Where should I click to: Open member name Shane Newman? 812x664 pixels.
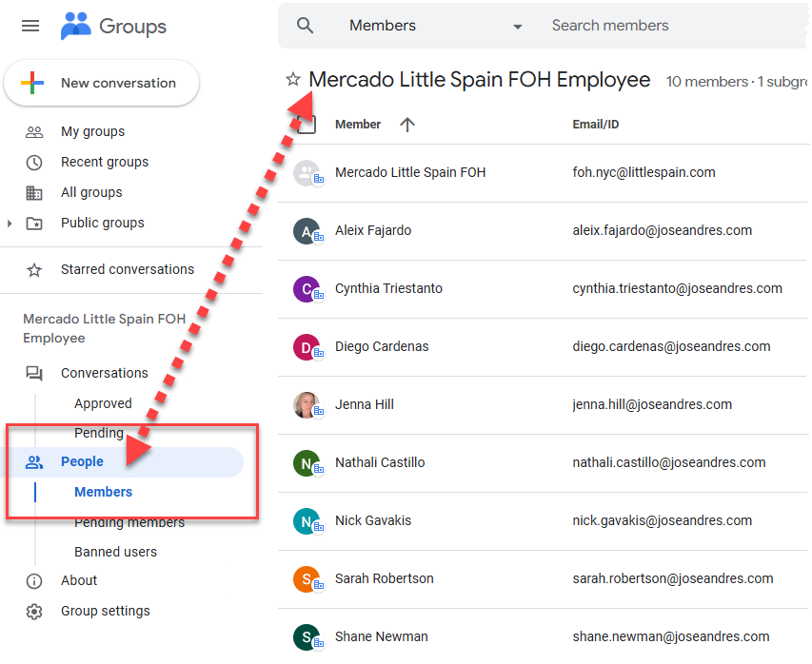(381, 636)
